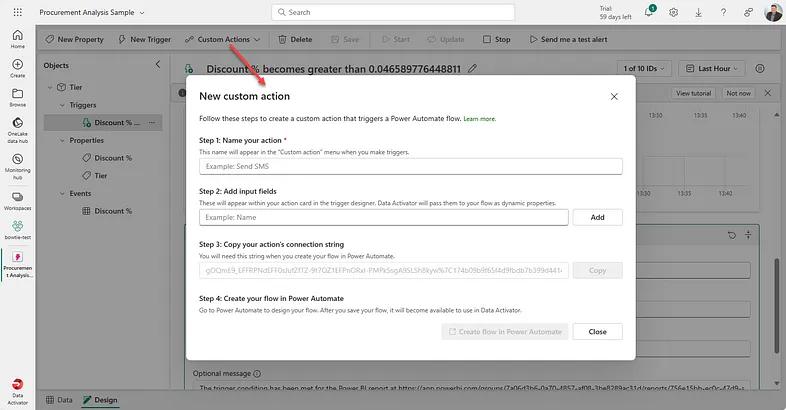Click the info icon next to Optional message
The width and height of the screenshot is (786, 410).
click(257, 373)
